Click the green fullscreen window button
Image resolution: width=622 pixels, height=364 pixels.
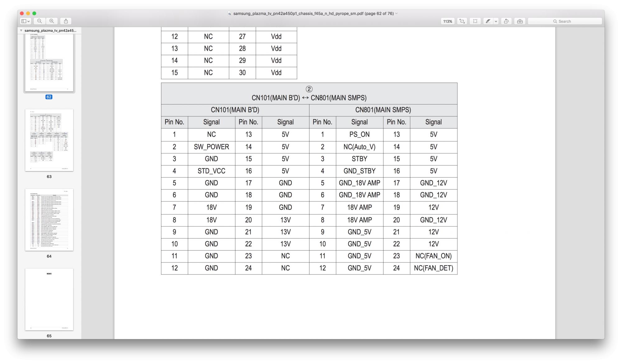pyautogui.click(x=34, y=13)
